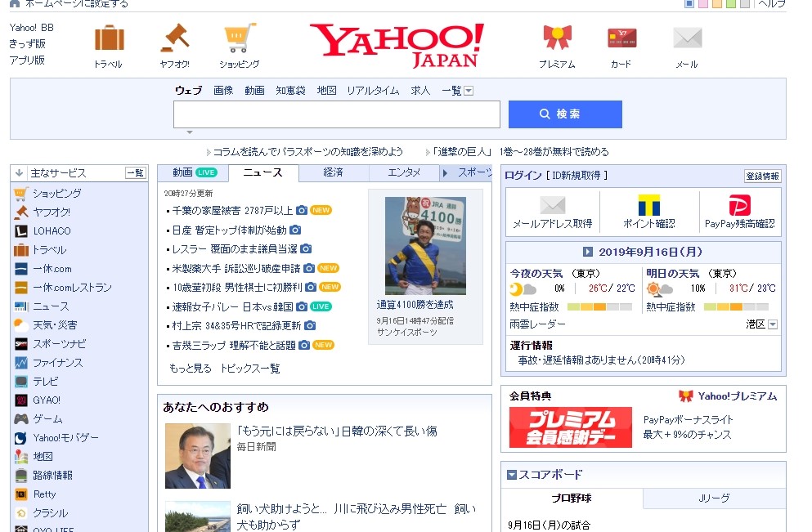Expand suggestion arrow below search box
This screenshot has width=812, height=532.
(190, 132)
